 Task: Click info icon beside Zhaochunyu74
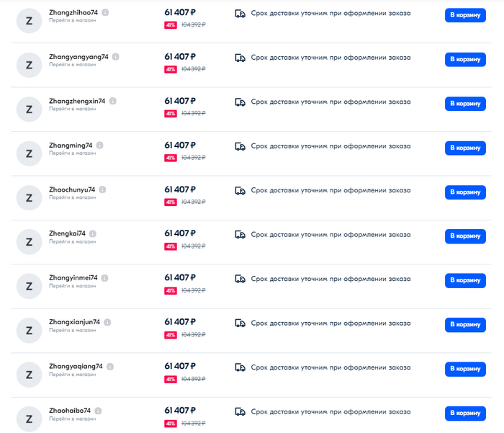[103, 189]
